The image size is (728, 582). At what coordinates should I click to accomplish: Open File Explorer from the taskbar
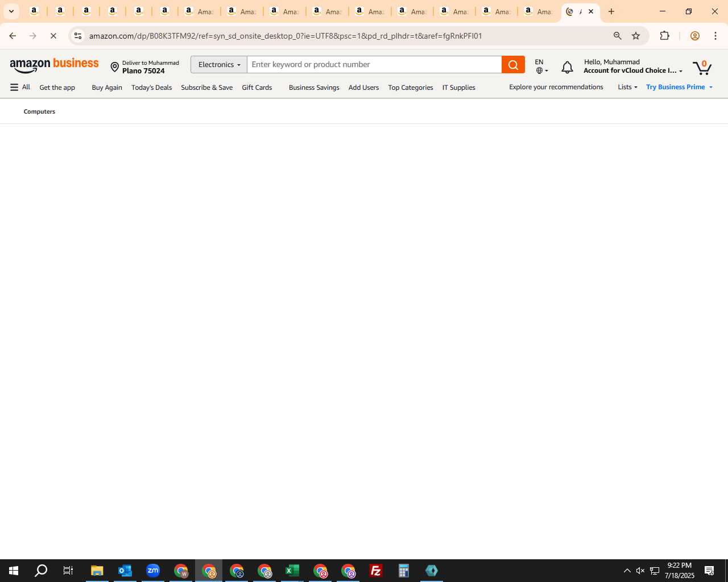point(97,571)
